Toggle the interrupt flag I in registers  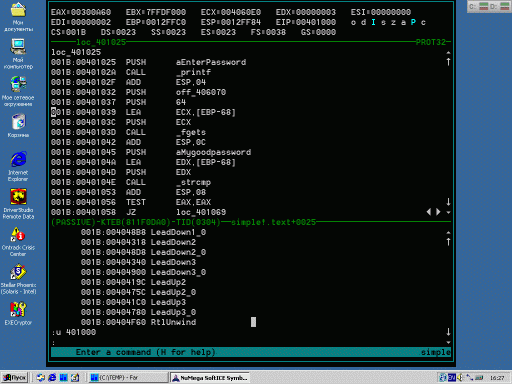pos(373,22)
